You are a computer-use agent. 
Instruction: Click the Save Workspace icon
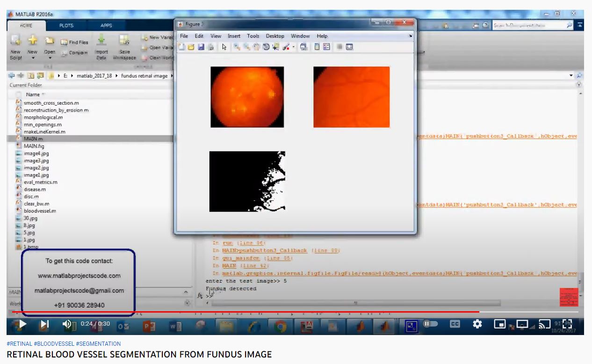click(124, 40)
